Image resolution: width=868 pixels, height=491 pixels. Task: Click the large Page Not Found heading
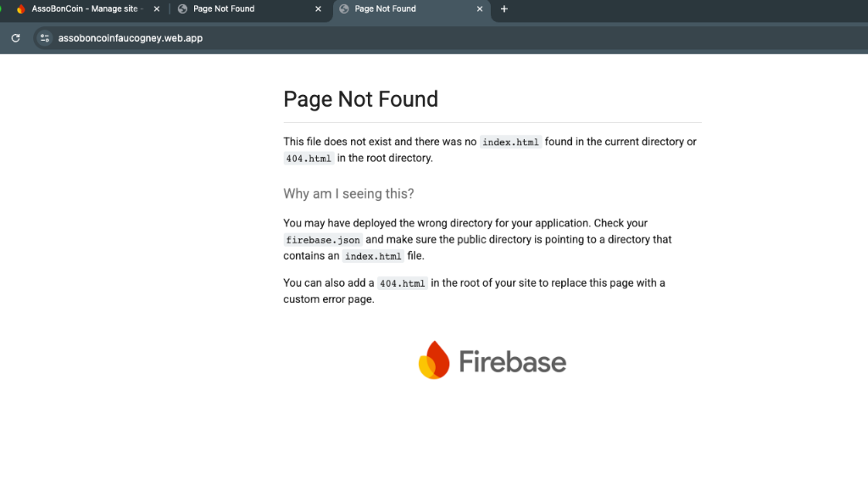360,99
